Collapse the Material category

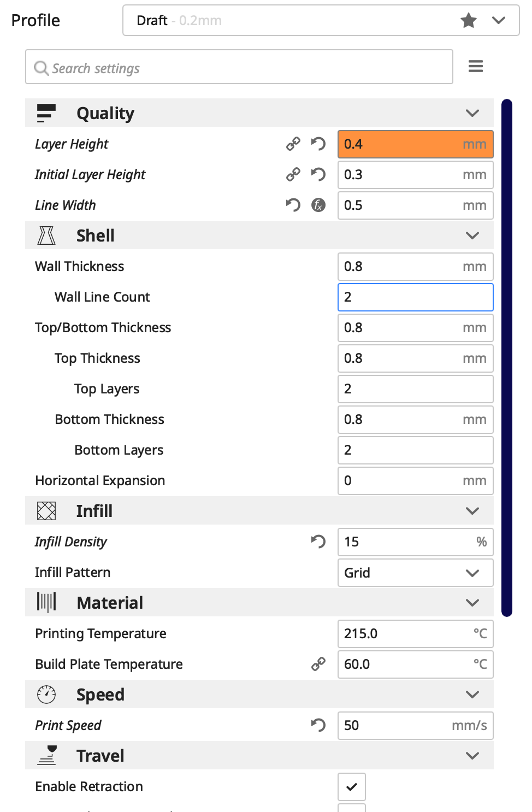472,603
